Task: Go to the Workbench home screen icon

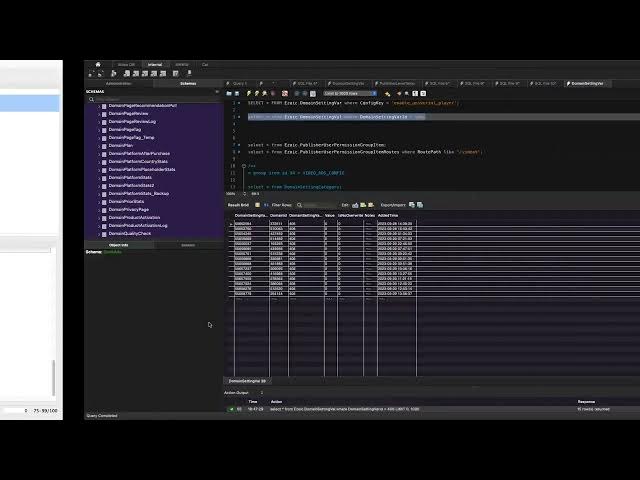Action: (98, 64)
